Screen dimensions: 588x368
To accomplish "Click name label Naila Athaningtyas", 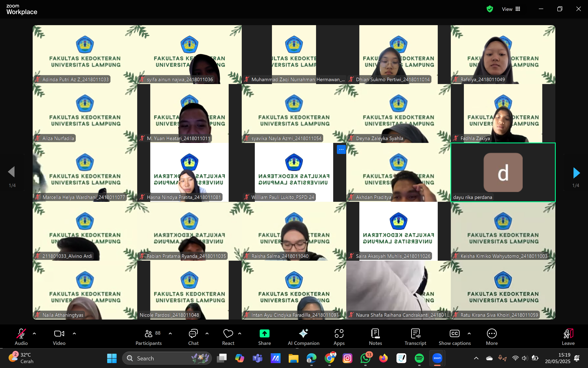I will click(x=63, y=315).
